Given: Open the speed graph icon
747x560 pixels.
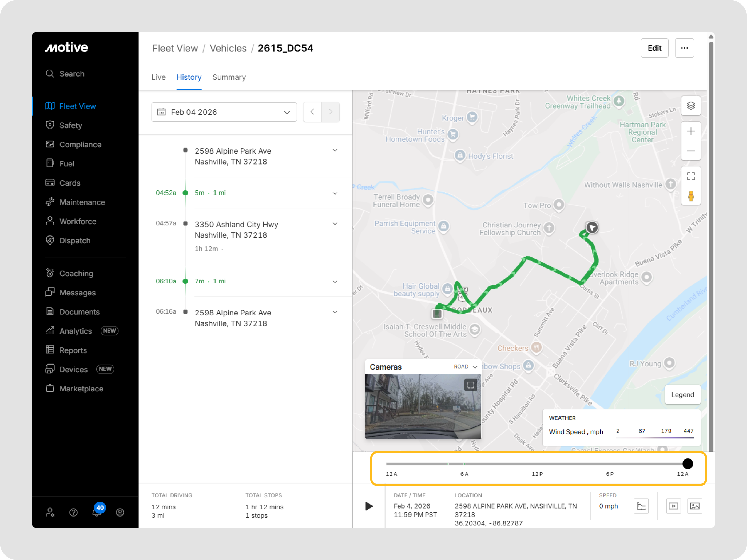Looking at the screenshot, I should [x=641, y=506].
